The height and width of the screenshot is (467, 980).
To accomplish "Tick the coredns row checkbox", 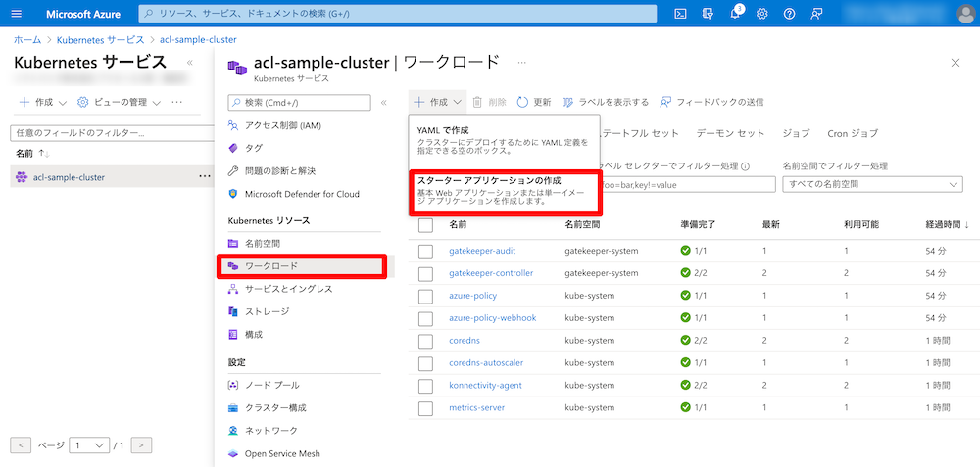I will pos(425,341).
